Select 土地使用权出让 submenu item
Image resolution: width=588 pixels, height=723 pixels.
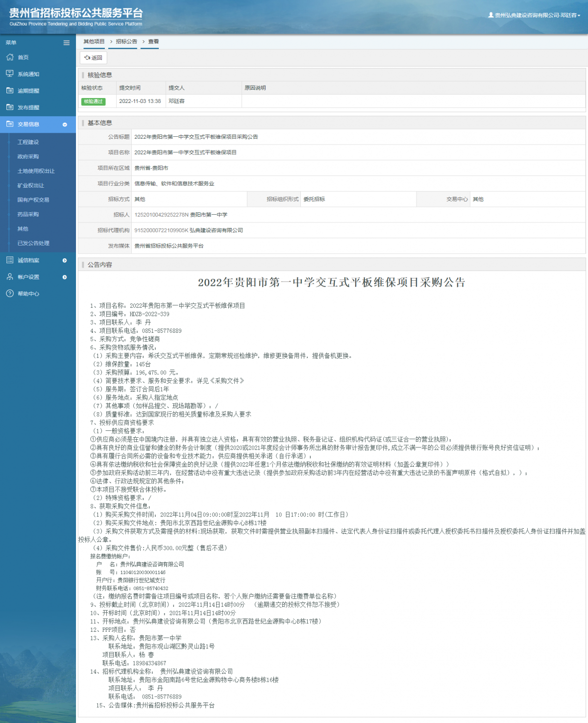pos(36,171)
